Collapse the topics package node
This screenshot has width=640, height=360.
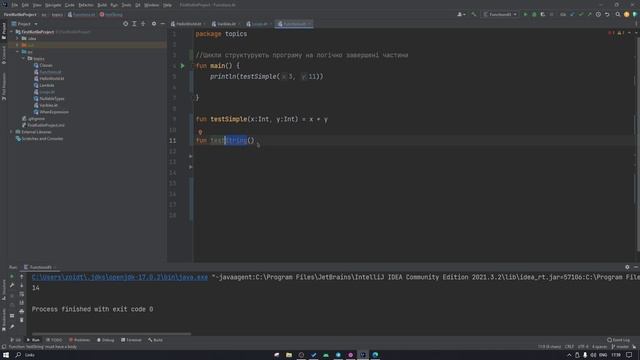24,59
